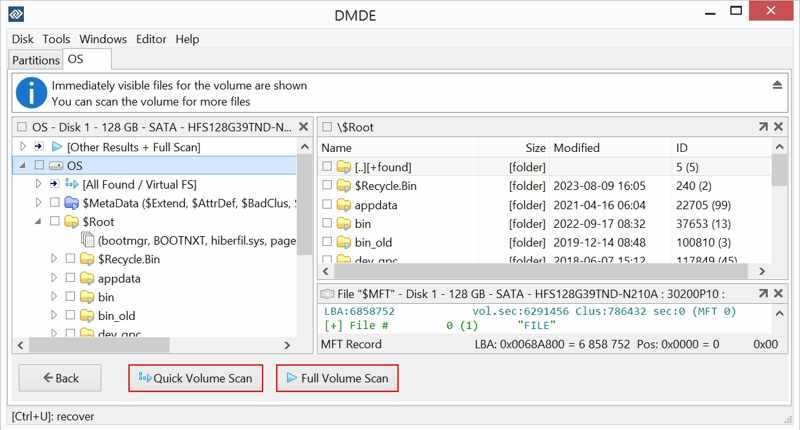The height and width of the screenshot is (430, 800).
Task: Click the file list horizontal scrollbar
Action: 540,271
